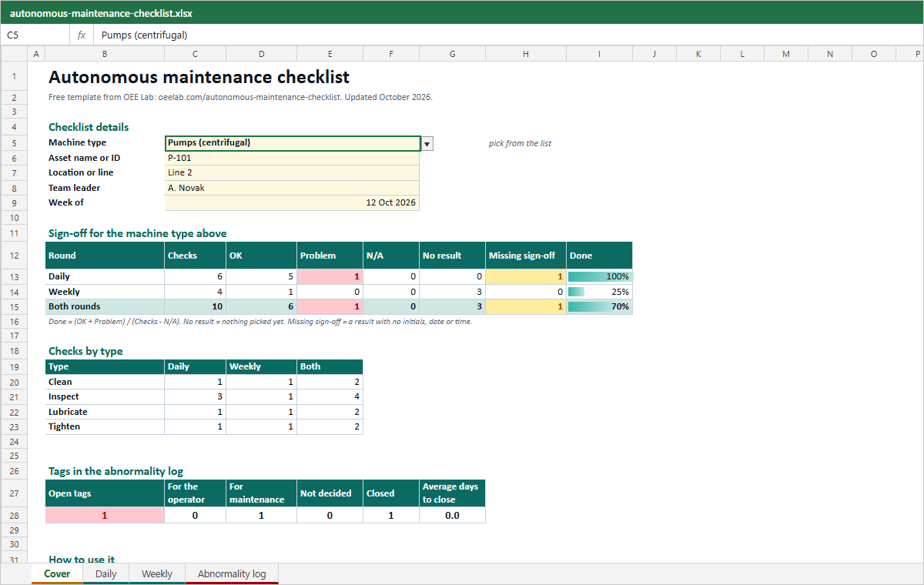Viewport: 924px width, 585px height.
Task: Select the Machine type cell Pumps (centrifugal)
Action: tap(293, 143)
